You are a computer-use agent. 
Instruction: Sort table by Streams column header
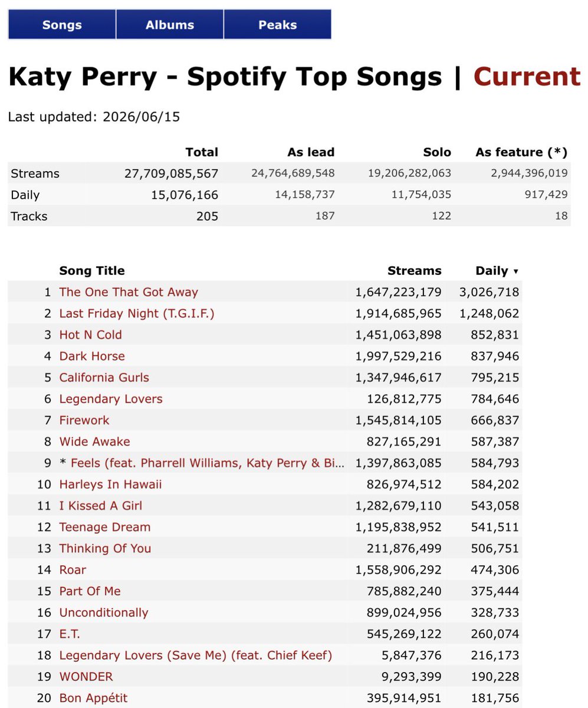coord(414,271)
